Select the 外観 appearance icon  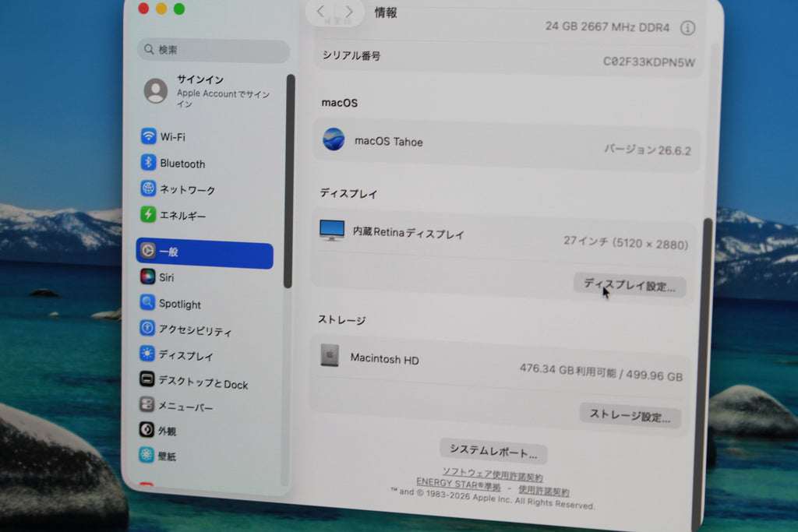147,430
